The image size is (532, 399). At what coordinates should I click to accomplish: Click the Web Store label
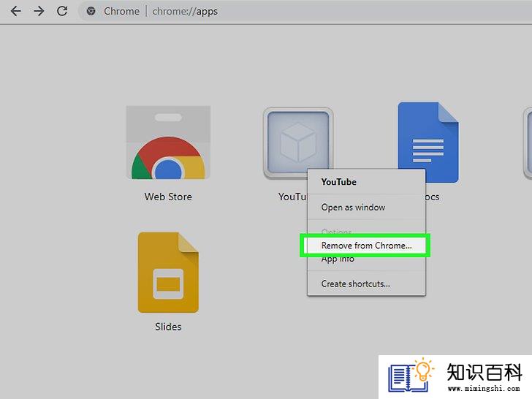click(168, 197)
